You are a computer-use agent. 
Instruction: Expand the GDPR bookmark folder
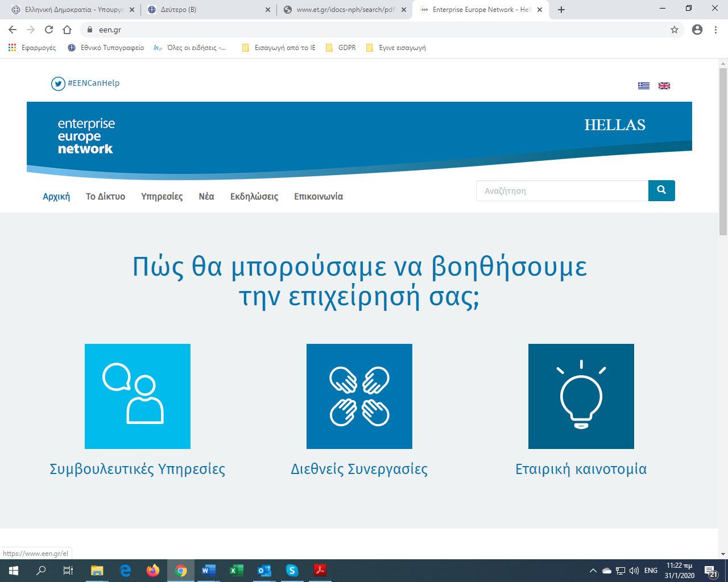pyautogui.click(x=341, y=48)
